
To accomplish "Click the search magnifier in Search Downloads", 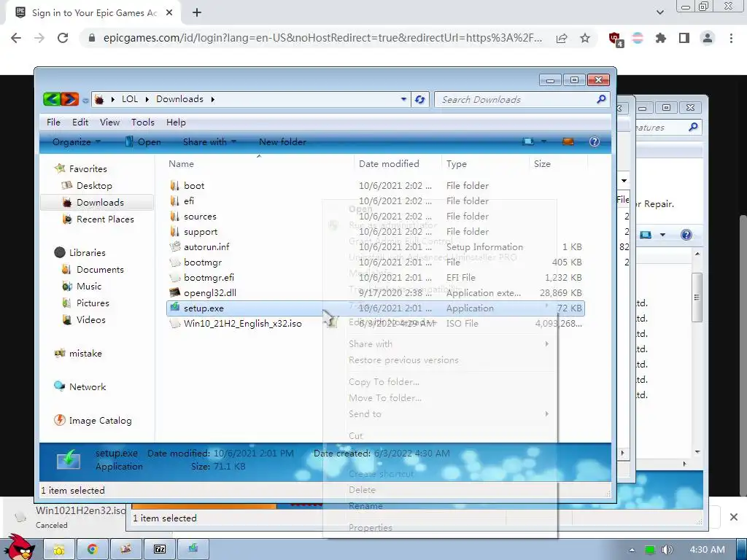I will point(601,99).
